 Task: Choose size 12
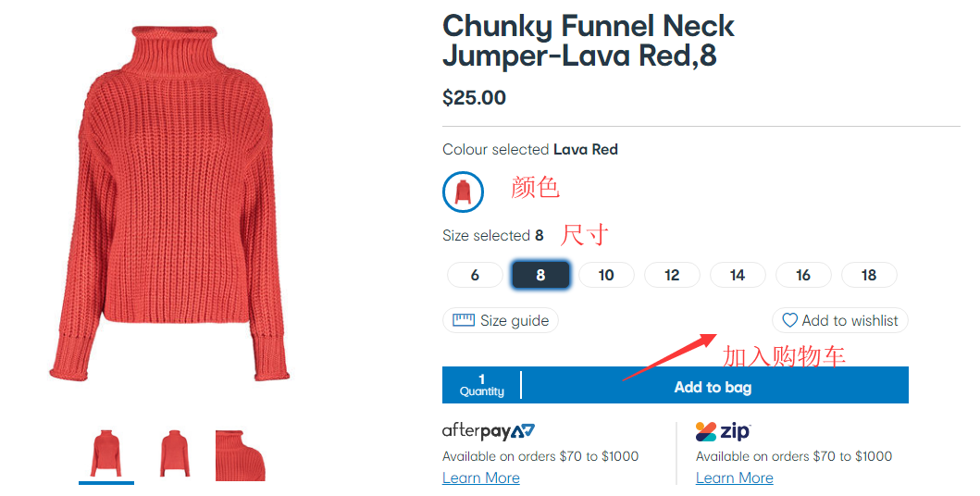[x=672, y=275]
